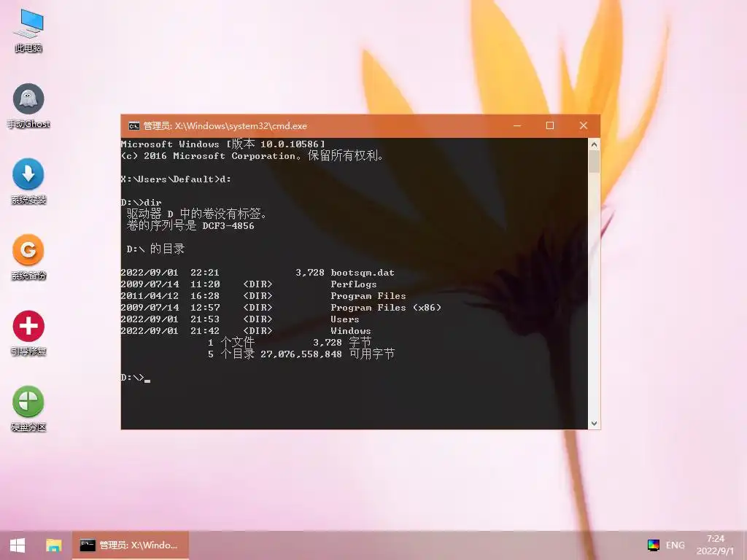Screen dimensions: 747x560
Task: Click the scrollbar up arrow in cmd
Action: click(594, 144)
